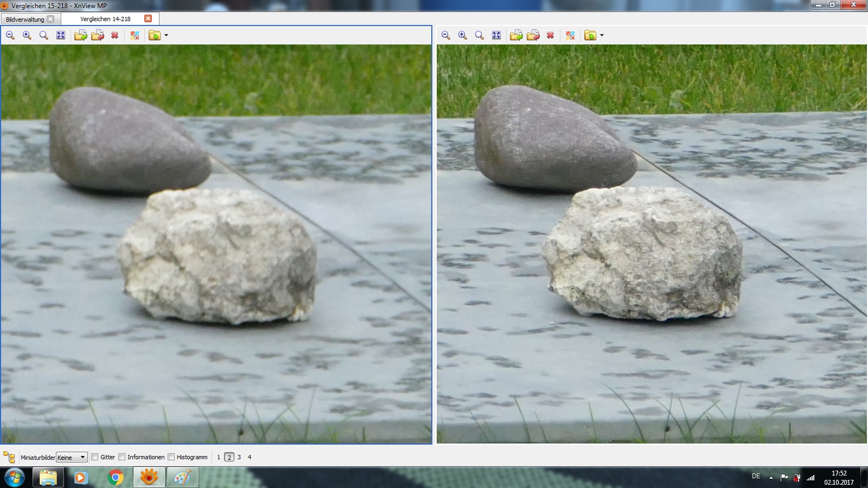This screenshot has width=868, height=488.
Task: Show hidden system tray icons
Action: pyautogui.click(x=771, y=478)
